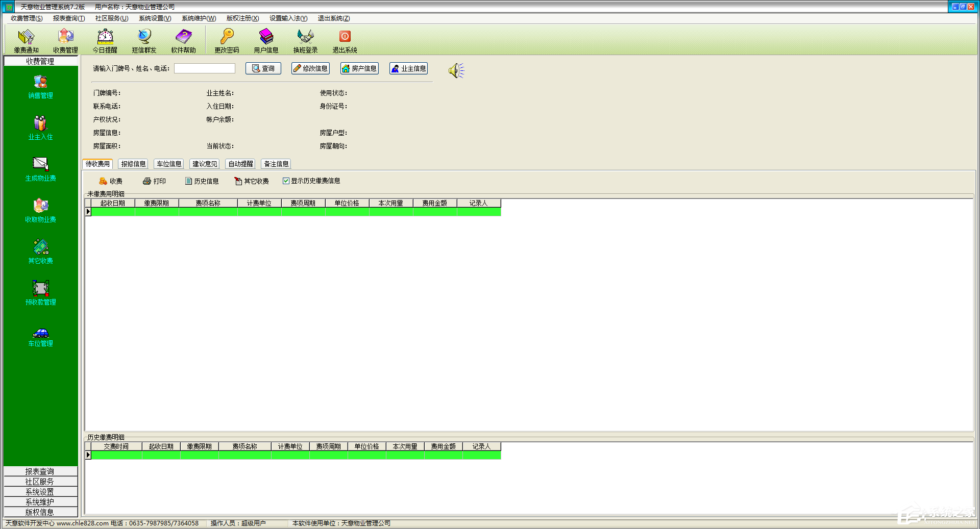Screen dimensions: 980x529
Task: Switch to the 车位信息 tab
Action: point(169,164)
